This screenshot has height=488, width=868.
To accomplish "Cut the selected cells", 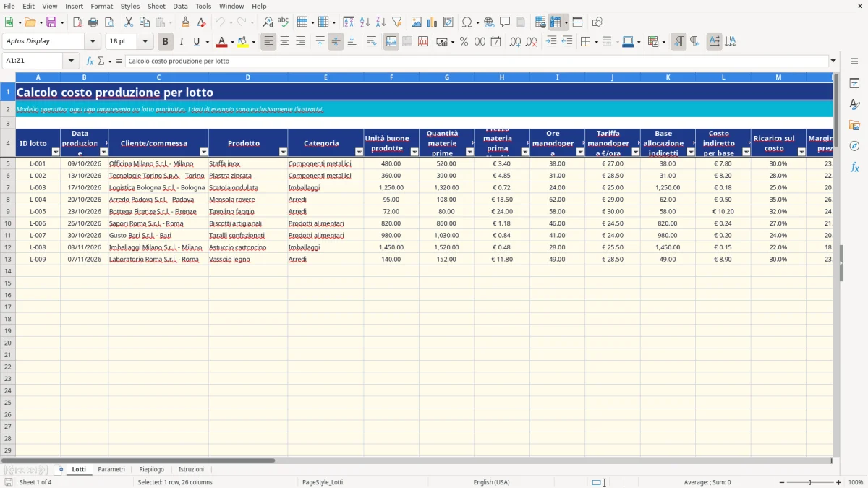I will 129,22.
